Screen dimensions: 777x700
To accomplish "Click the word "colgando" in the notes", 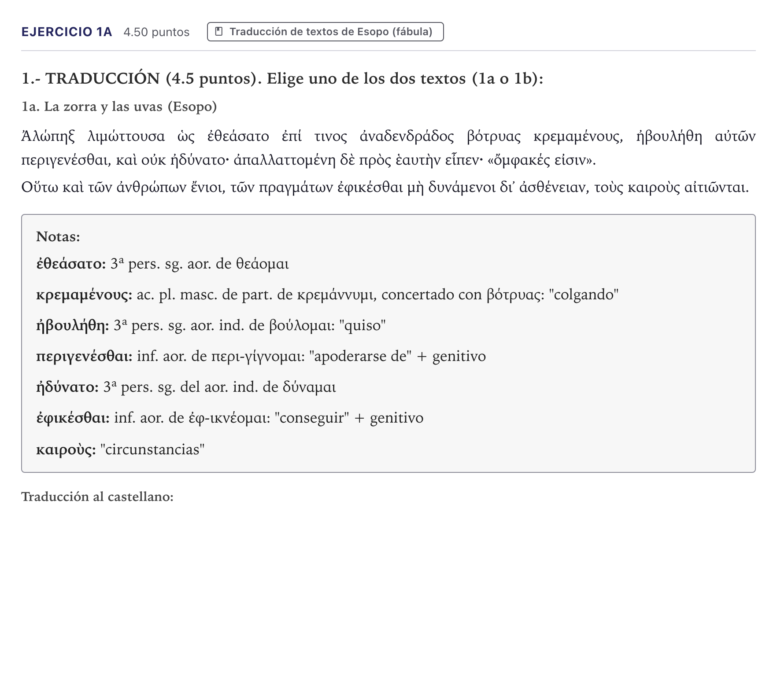I will point(584,295).
